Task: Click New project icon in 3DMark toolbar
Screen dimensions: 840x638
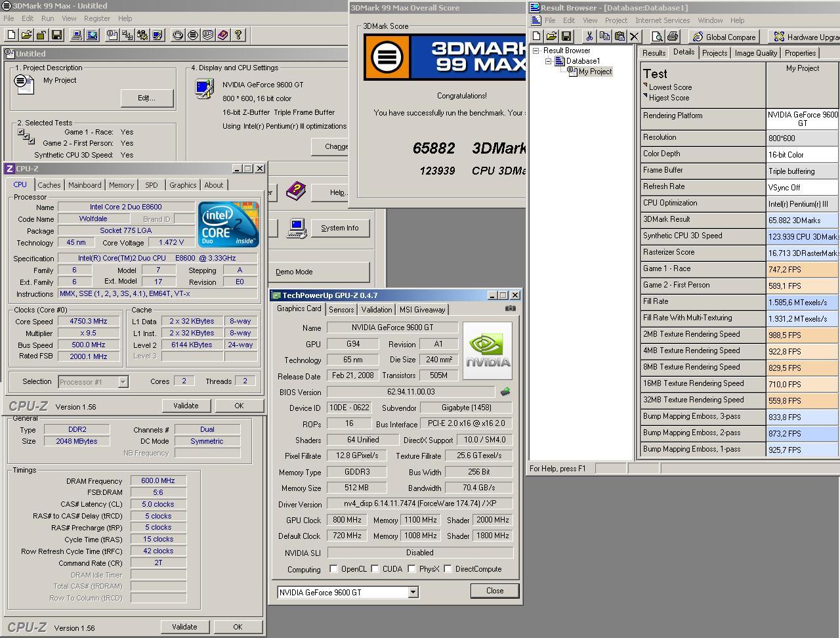Action: (x=11, y=35)
